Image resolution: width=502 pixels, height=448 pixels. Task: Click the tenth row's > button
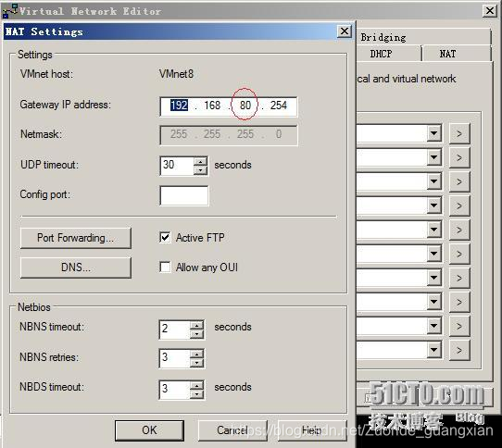tap(459, 350)
